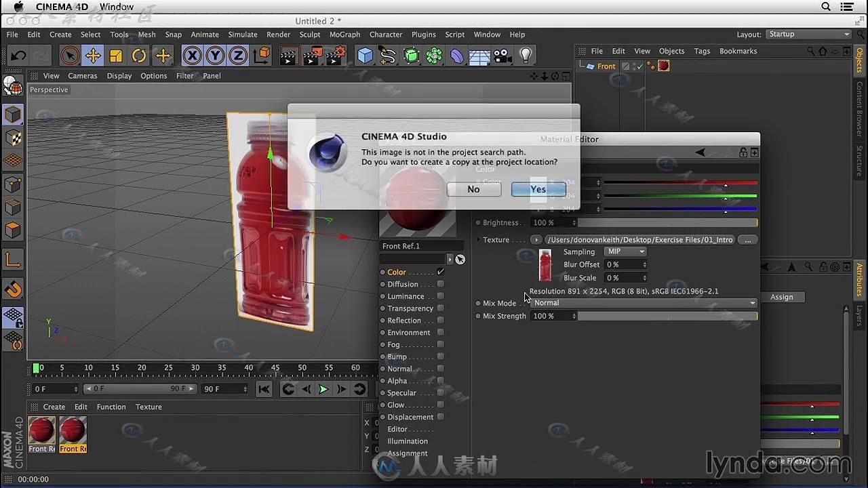Play the animation forwards

click(x=323, y=389)
